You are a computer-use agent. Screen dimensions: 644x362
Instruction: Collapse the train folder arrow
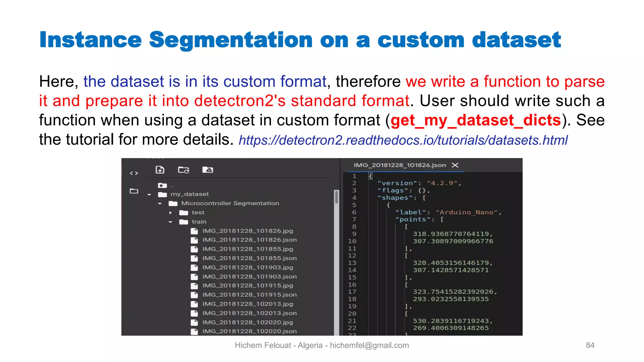170,222
